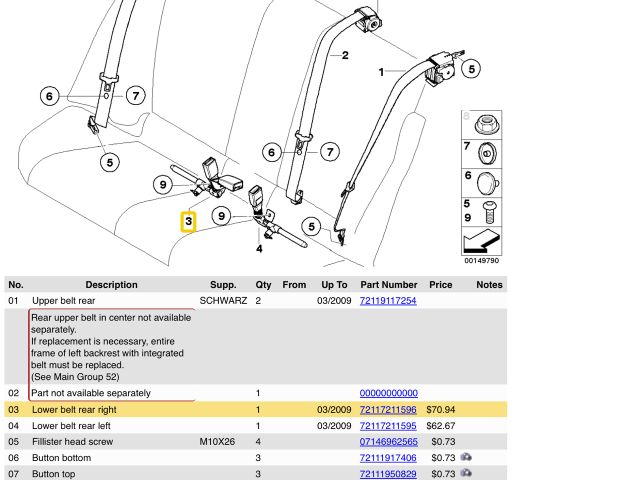Select the button top legend image 7
The width and height of the screenshot is (640, 480).
[485, 153]
